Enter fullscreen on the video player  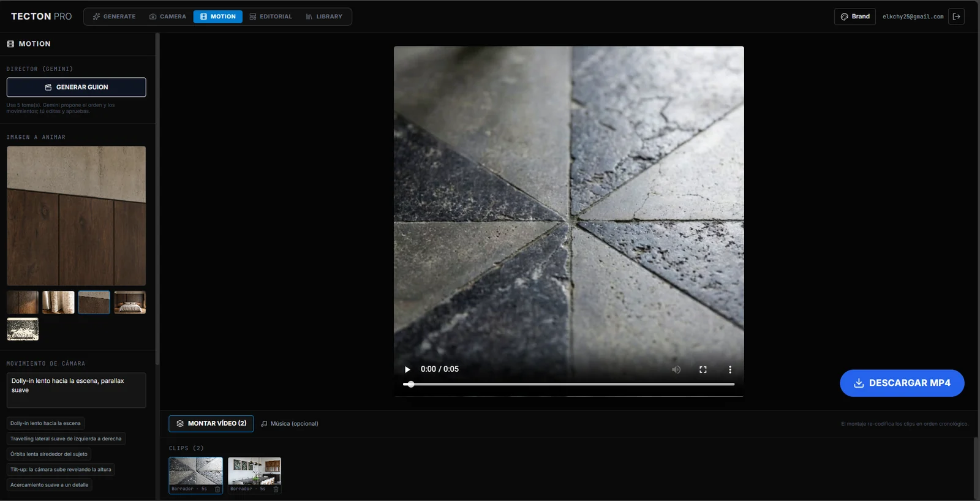point(703,369)
